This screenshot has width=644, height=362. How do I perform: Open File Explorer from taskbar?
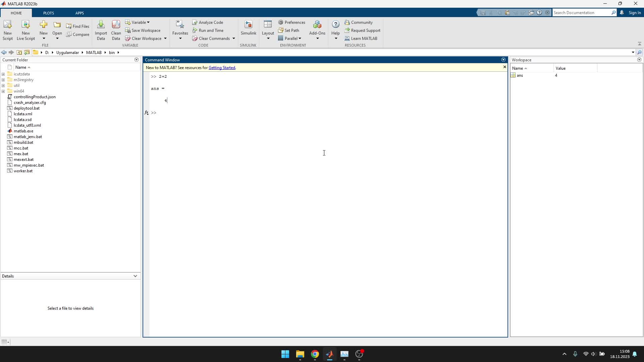point(300,354)
